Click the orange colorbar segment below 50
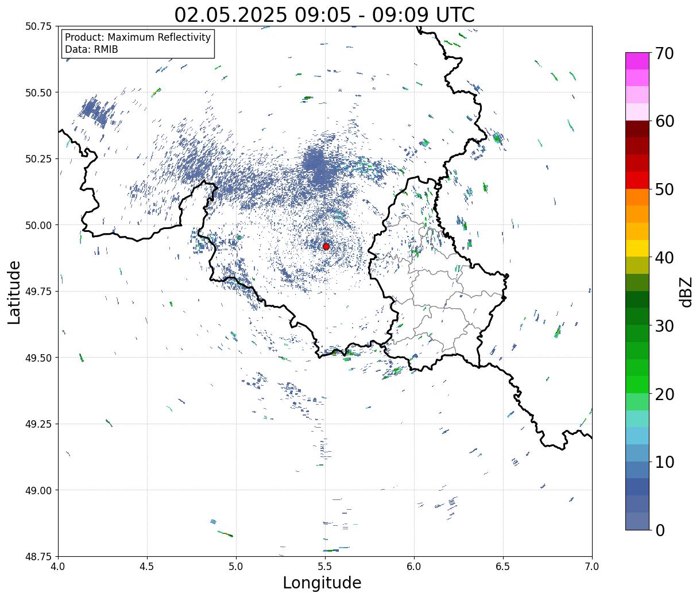This screenshot has width=700, height=597. tap(637, 197)
